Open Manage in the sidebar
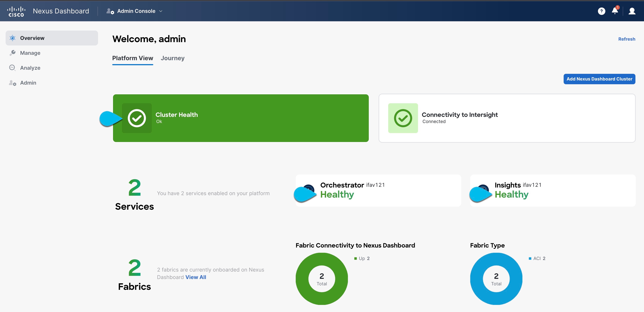Screen dimensions: 644x312 pyautogui.click(x=52, y=53)
